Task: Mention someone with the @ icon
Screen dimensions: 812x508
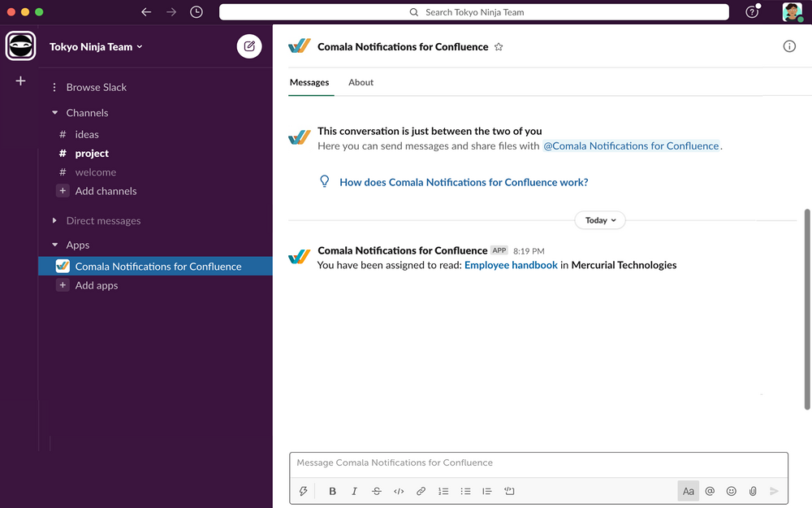Action: 710,491
